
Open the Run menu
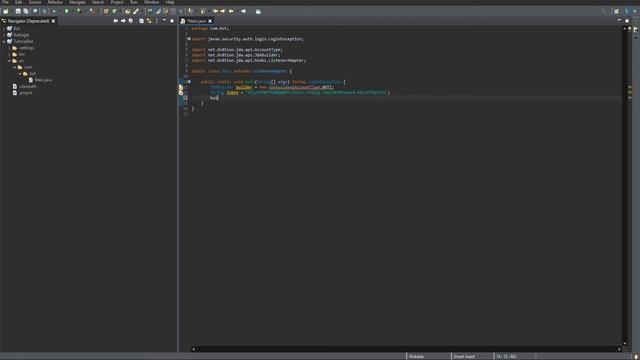click(x=134, y=2)
